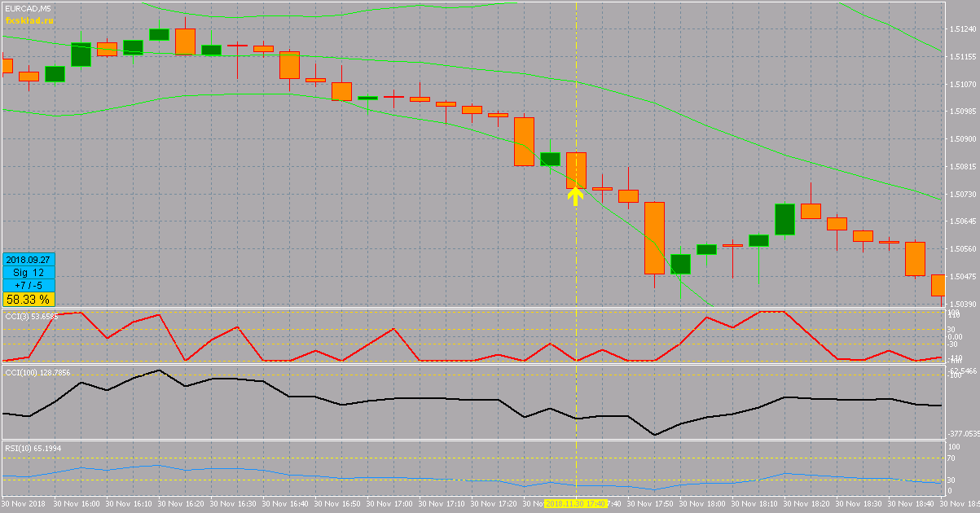Image resolution: width=980 pixels, height=513 pixels.
Task: Click the "30 Nov 18:10" time axis label
Action: click(754, 505)
